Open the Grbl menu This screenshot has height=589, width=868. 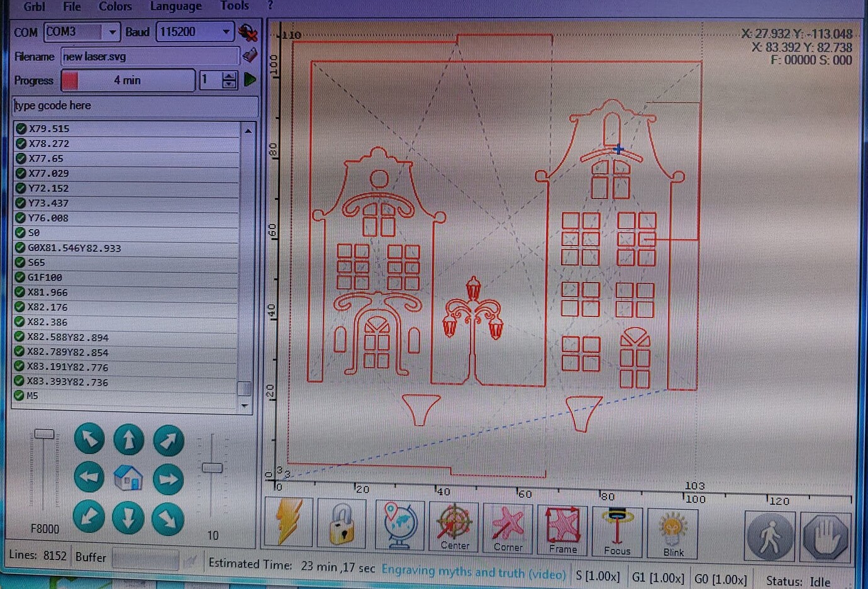[x=34, y=7]
